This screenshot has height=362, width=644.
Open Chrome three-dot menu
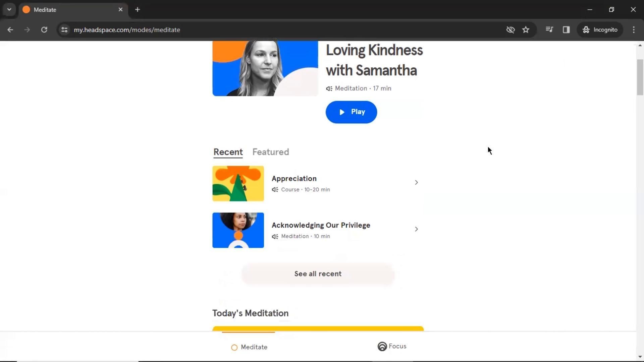[634, 29]
